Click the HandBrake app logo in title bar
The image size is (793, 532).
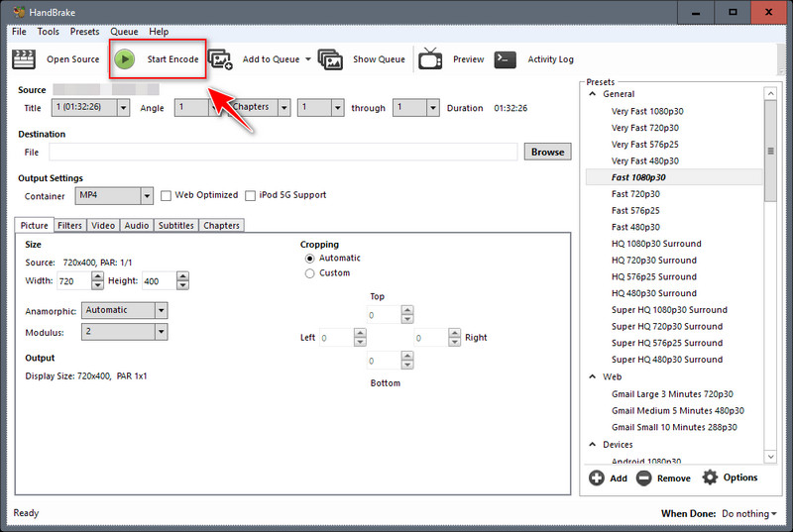click(19, 12)
